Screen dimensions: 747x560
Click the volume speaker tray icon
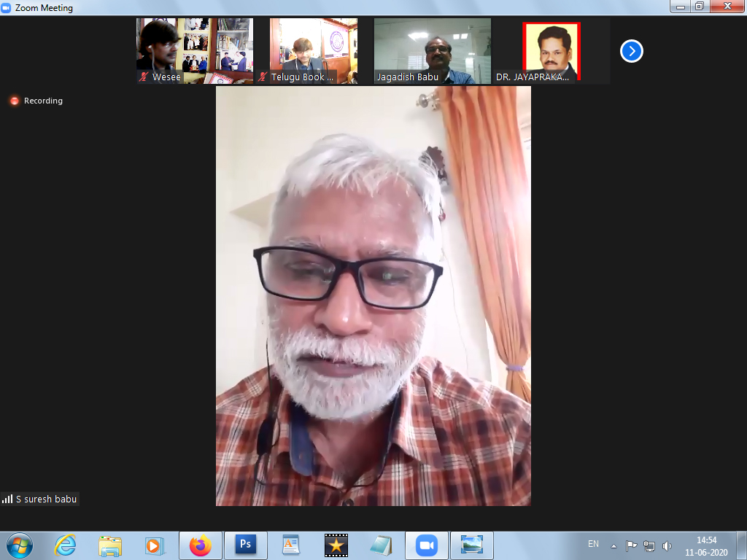pos(667,545)
